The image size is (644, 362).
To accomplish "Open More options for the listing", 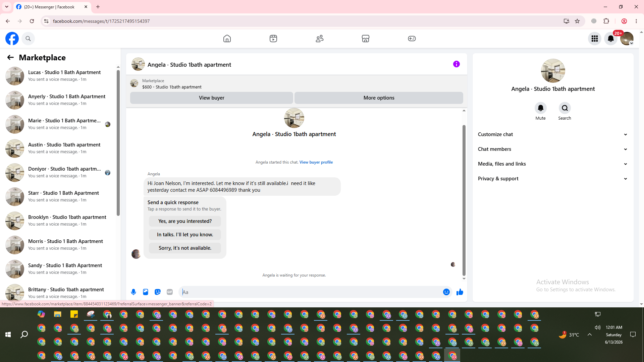I will 379,98.
